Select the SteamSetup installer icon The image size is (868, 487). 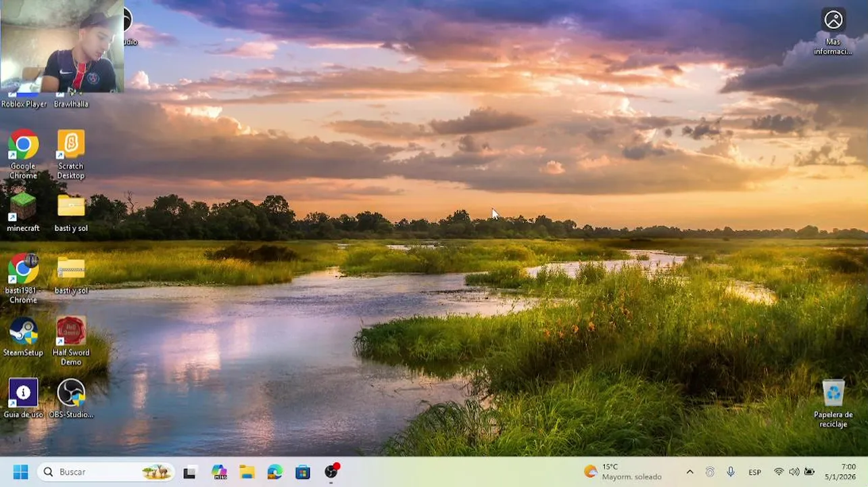[x=23, y=336]
